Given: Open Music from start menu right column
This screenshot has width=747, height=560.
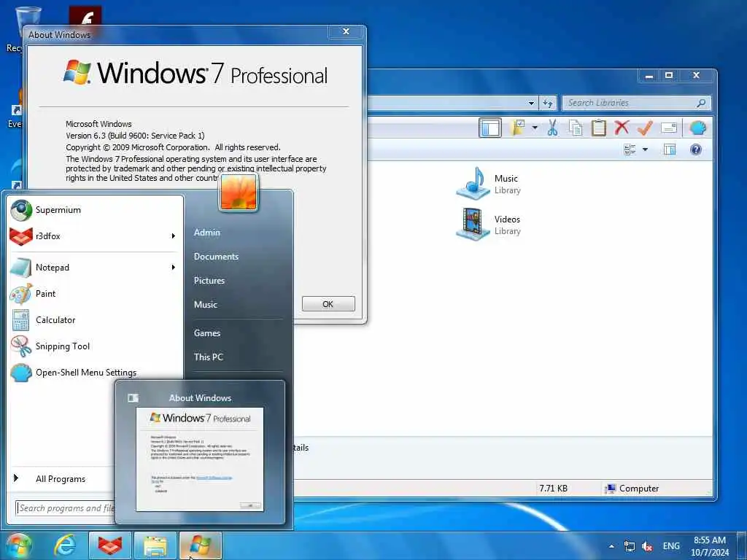Looking at the screenshot, I should point(205,304).
